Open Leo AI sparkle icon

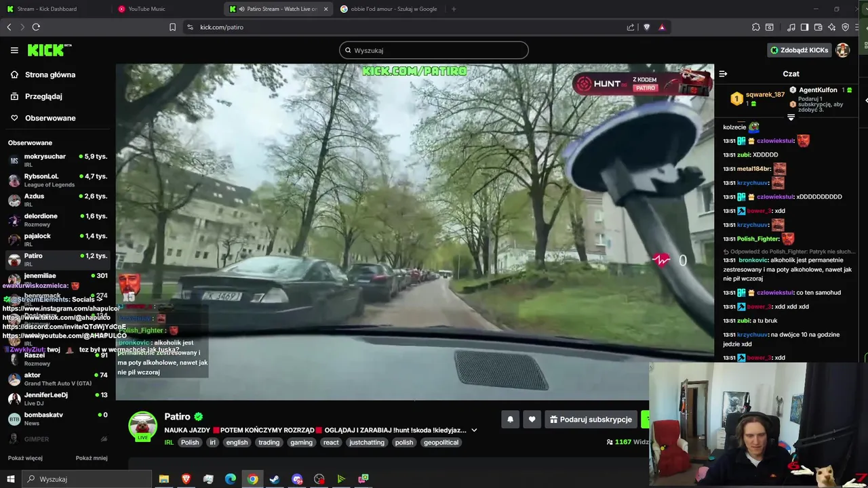coord(831,27)
